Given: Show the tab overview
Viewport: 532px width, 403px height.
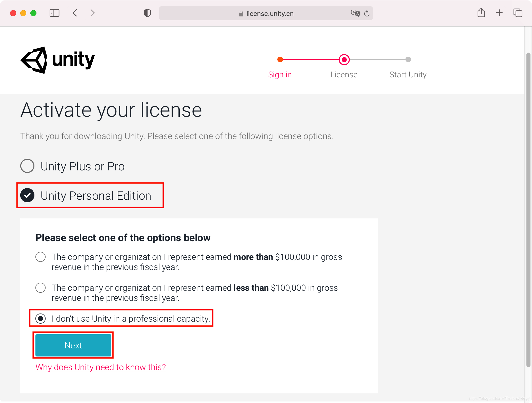Looking at the screenshot, I should (x=518, y=13).
